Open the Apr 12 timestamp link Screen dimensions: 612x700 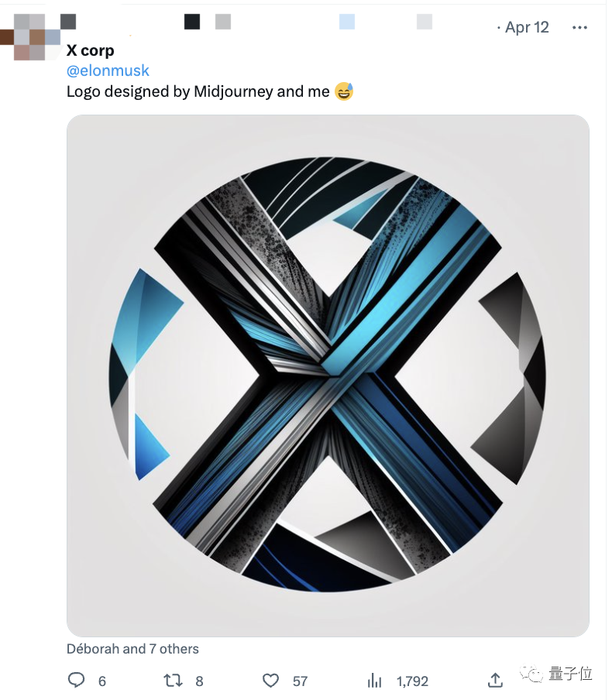(x=527, y=28)
